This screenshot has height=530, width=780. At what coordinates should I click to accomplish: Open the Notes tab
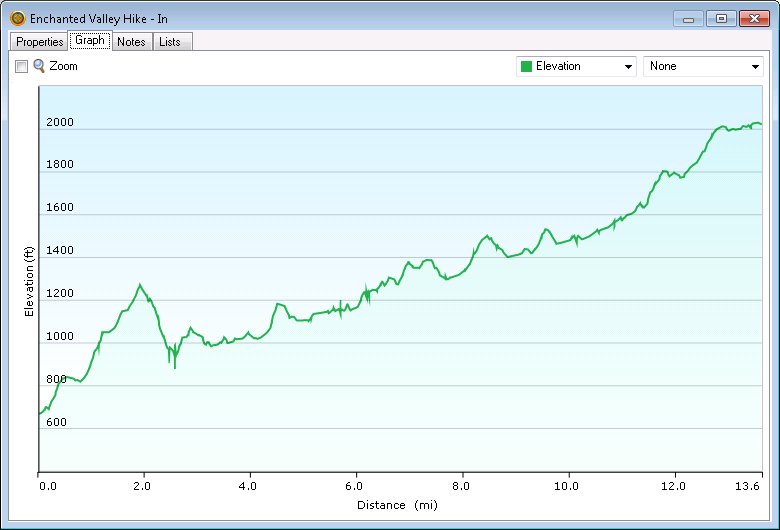pyautogui.click(x=131, y=42)
